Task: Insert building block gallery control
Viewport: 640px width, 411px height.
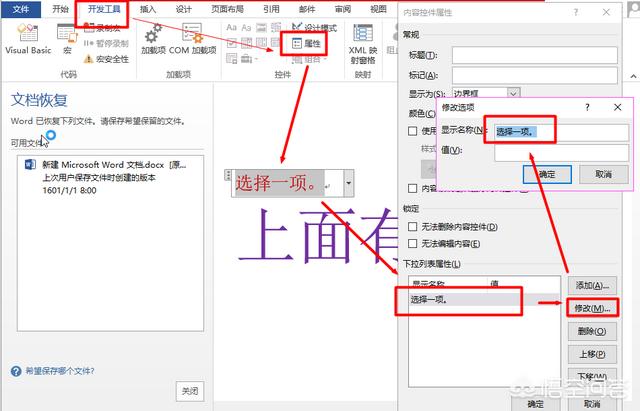Action: [x=276, y=27]
